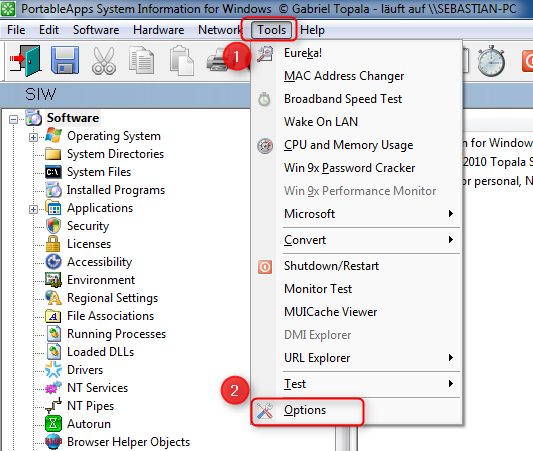Expand the Applications tree node
The image size is (533, 451).
coord(33,209)
